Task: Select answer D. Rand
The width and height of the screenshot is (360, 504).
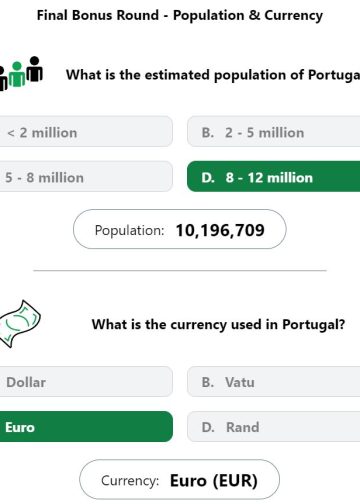Action: (274, 427)
